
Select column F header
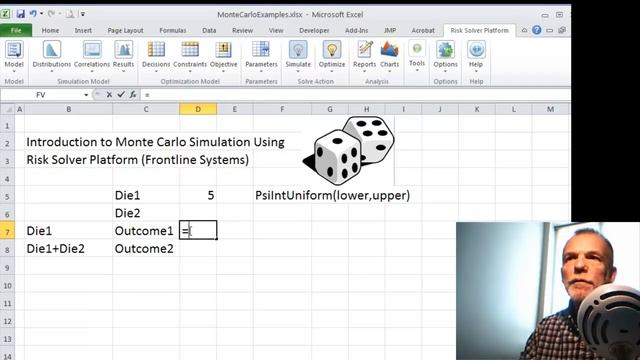282,109
